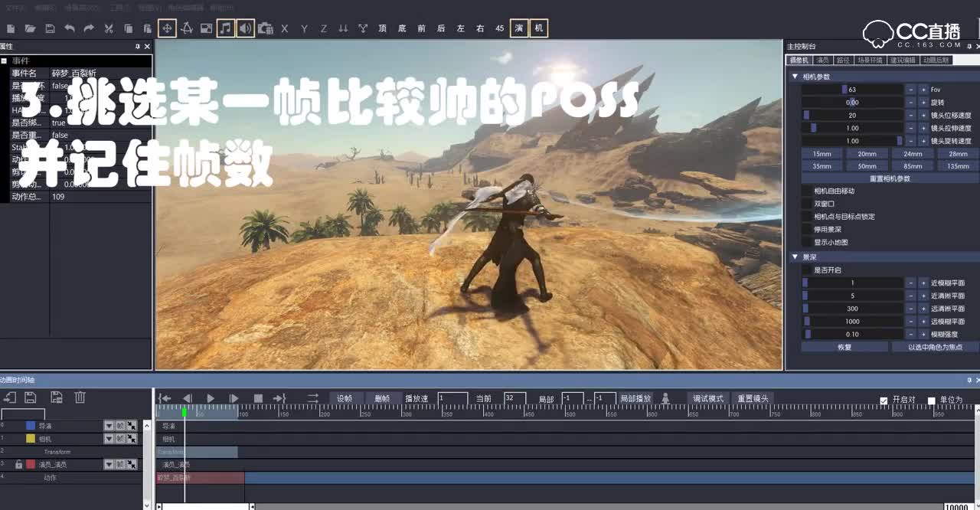Check 相机点与目标点锁定

point(806,217)
